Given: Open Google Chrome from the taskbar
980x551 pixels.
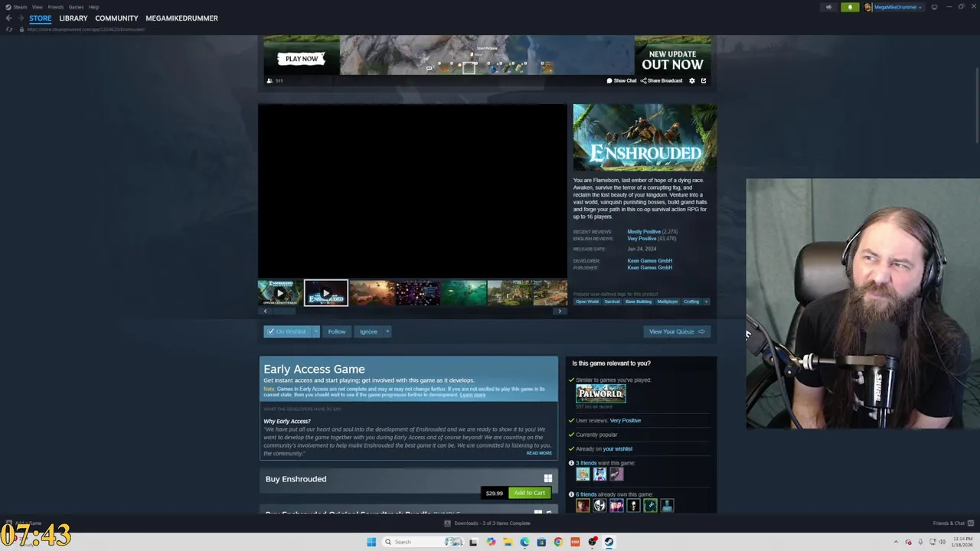Looking at the screenshot, I should 558,542.
